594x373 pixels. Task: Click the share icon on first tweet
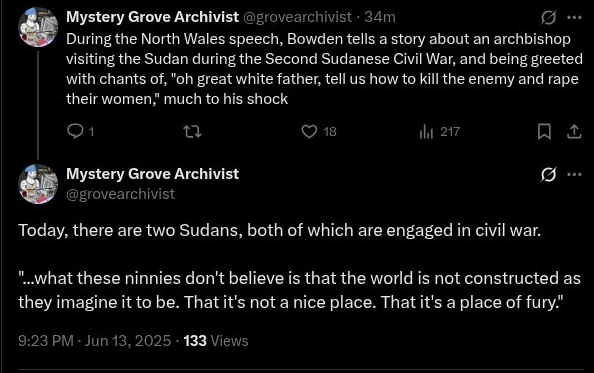(574, 131)
